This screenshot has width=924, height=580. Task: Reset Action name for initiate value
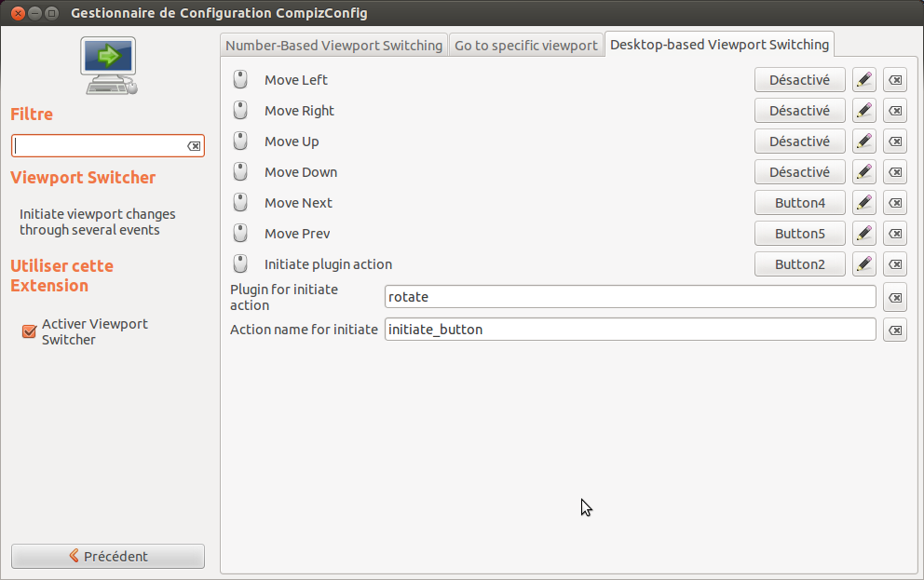[894, 330]
